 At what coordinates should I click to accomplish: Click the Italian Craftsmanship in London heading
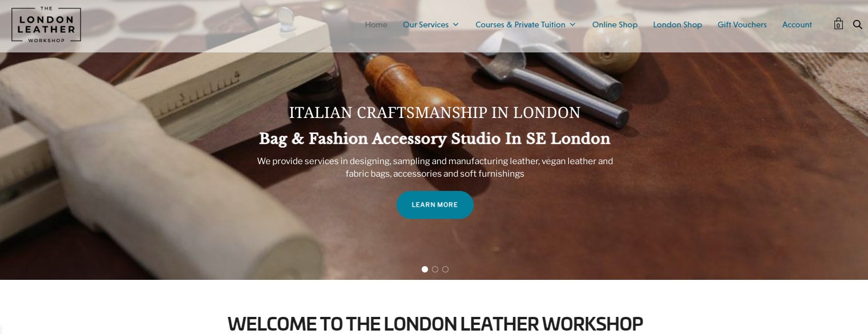(435, 113)
